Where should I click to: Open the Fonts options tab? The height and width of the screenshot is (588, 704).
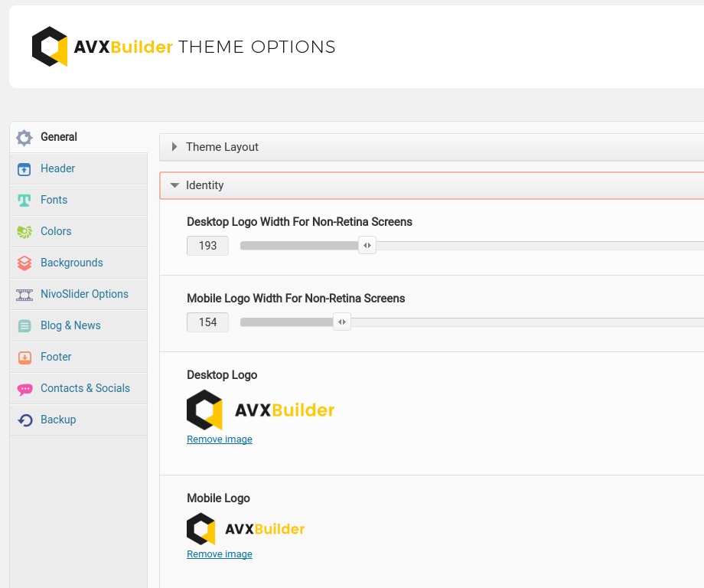pyautogui.click(x=54, y=200)
